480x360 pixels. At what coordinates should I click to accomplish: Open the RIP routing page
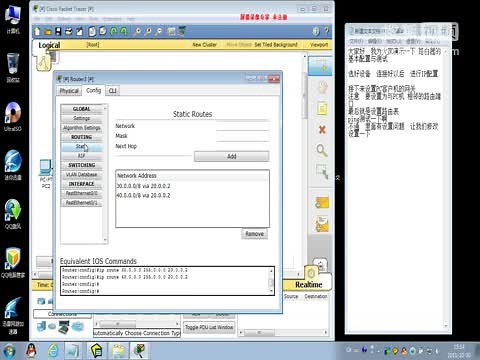82,156
